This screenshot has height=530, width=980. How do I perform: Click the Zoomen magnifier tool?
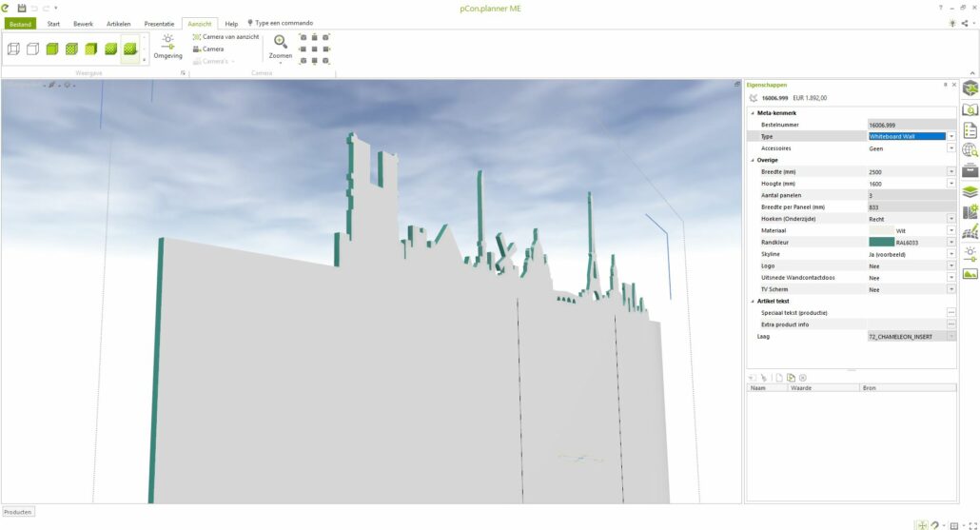(x=281, y=46)
